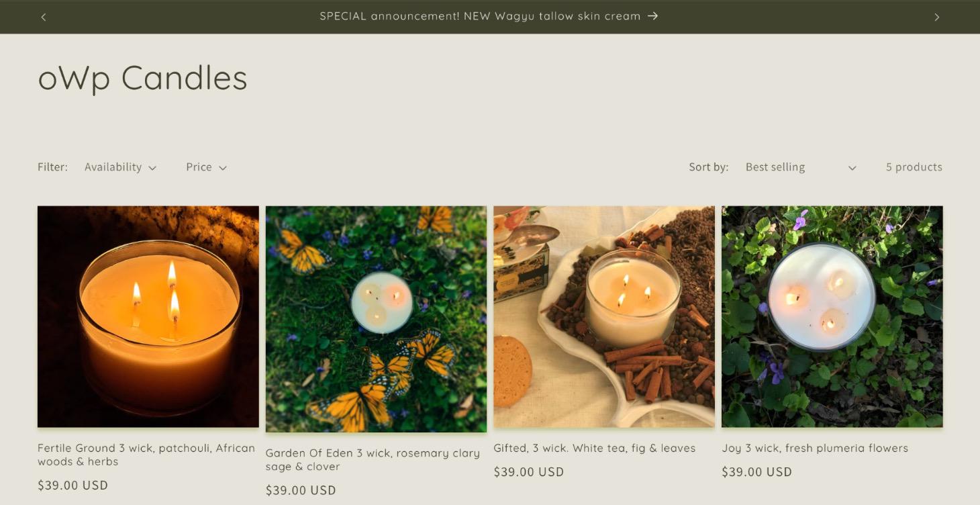Image resolution: width=980 pixels, height=505 pixels.
Task: Click the oWp Candles page heading
Action: [142, 78]
